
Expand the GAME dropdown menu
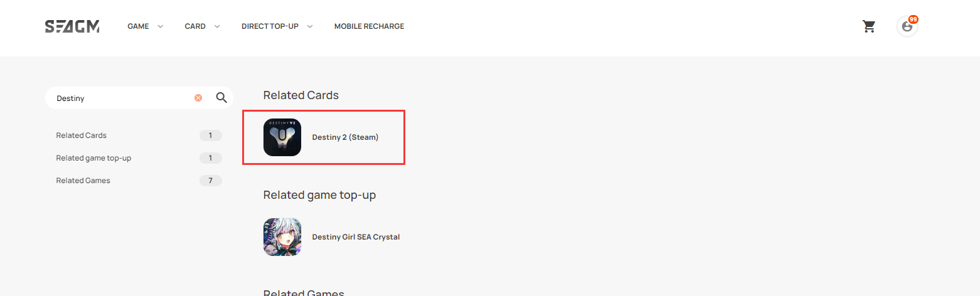[x=145, y=26]
